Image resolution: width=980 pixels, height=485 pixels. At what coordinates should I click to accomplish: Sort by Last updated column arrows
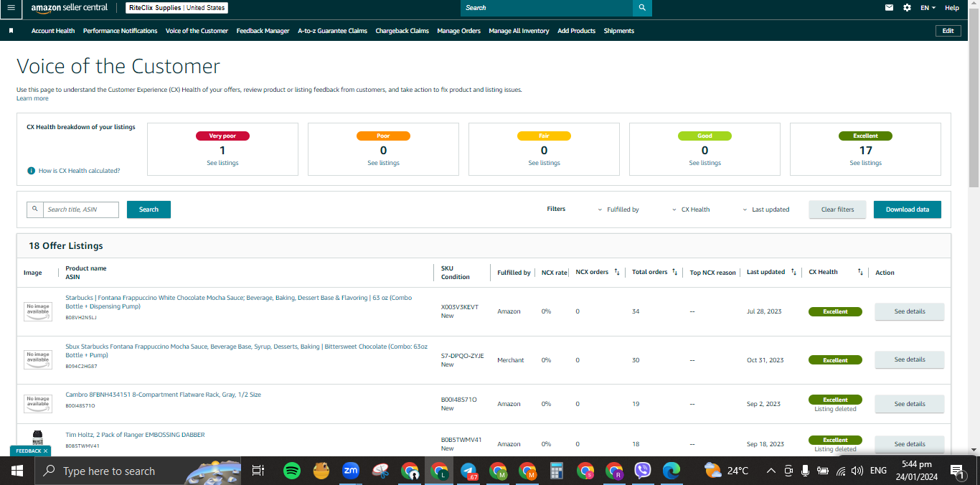(x=793, y=272)
